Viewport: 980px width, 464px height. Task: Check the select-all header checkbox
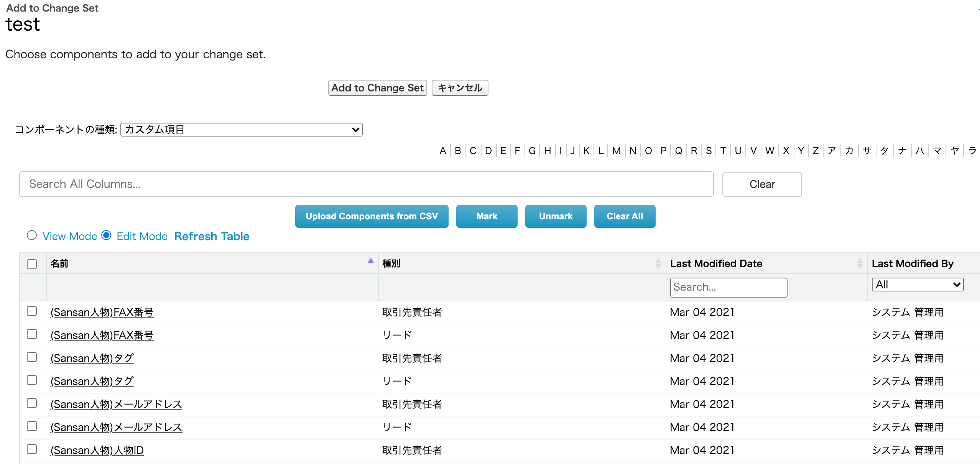32,264
